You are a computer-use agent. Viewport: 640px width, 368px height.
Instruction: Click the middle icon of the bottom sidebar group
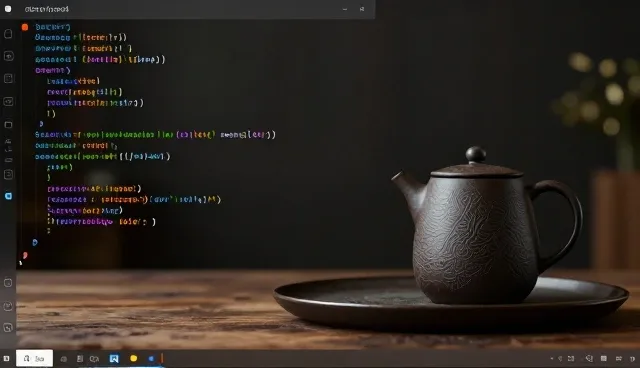[x=8, y=306]
